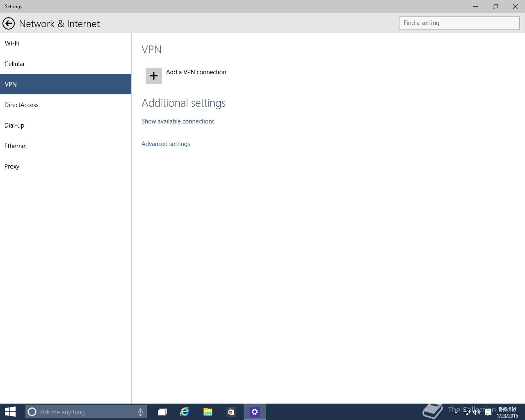This screenshot has height=420, width=525.
Task: Close the Settings window
Action: (515, 7)
